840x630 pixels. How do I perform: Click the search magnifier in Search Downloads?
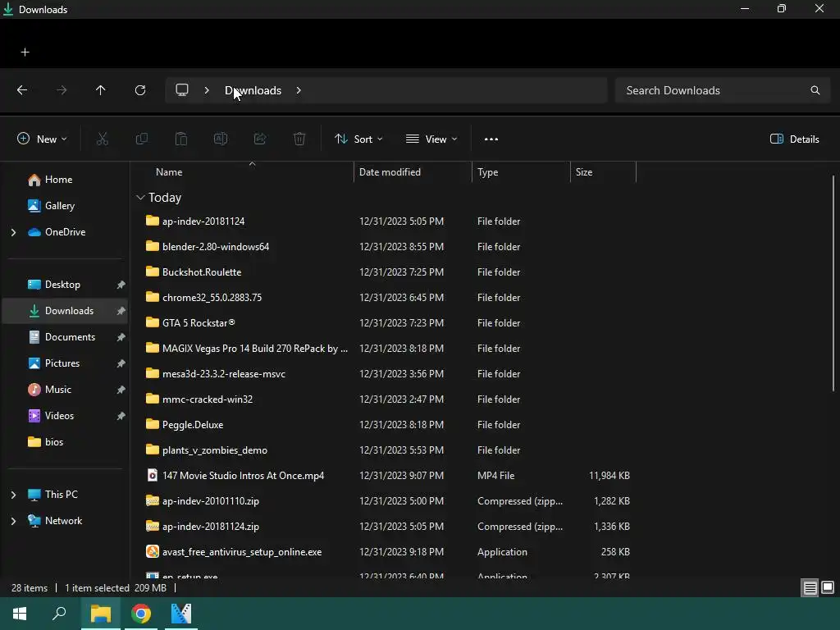[815, 90]
